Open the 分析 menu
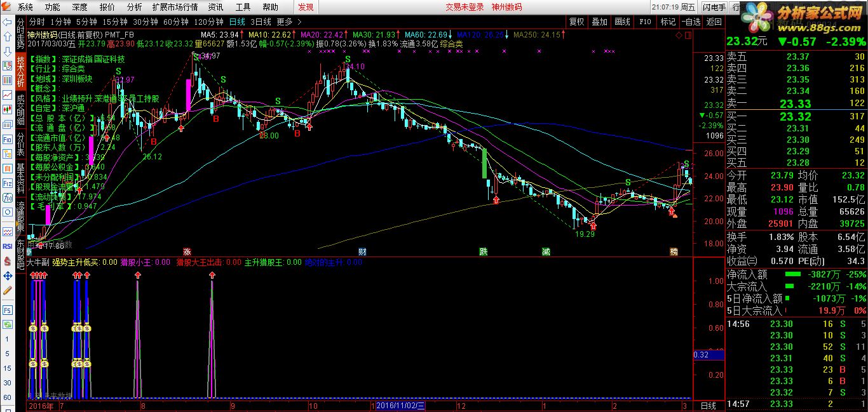The image size is (868, 412). [x=134, y=7]
